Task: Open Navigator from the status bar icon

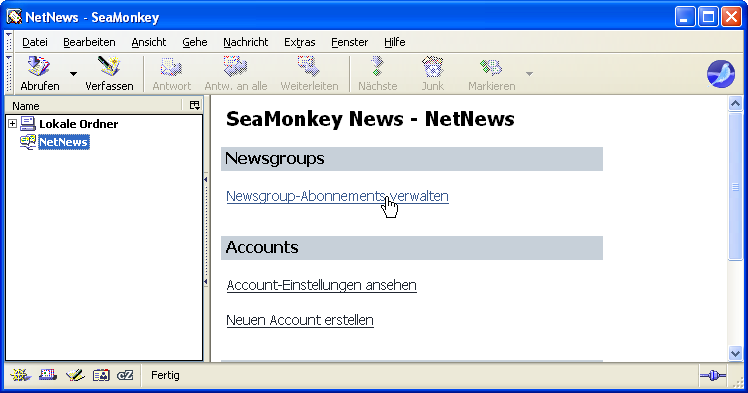Action: 21,375
